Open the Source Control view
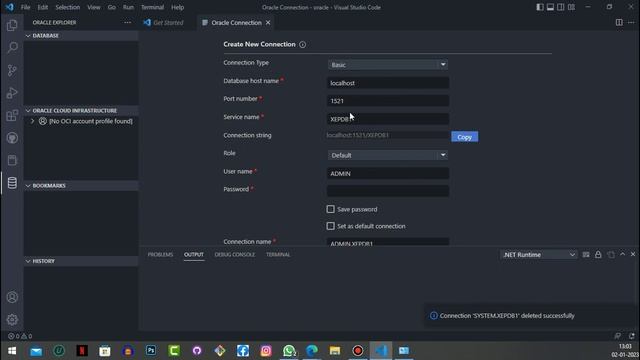Viewport: 640px width, 360px height. (12, 70)
